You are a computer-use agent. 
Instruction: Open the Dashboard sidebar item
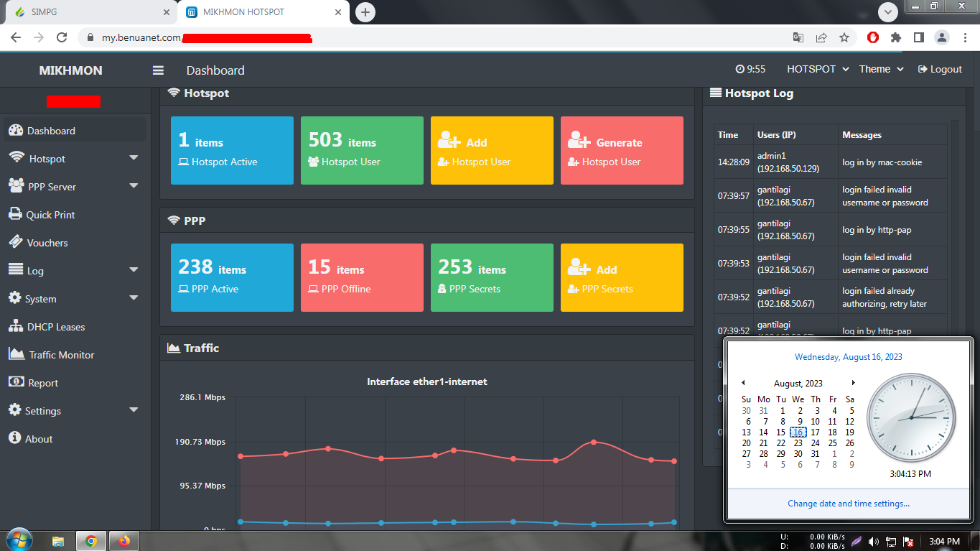[x=75, y=131]
